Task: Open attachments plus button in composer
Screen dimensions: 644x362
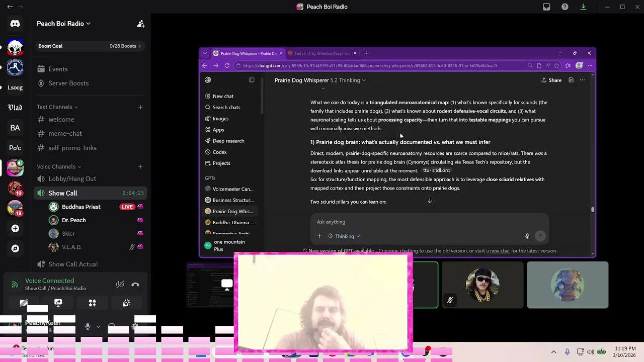Action: pos(319,236)
